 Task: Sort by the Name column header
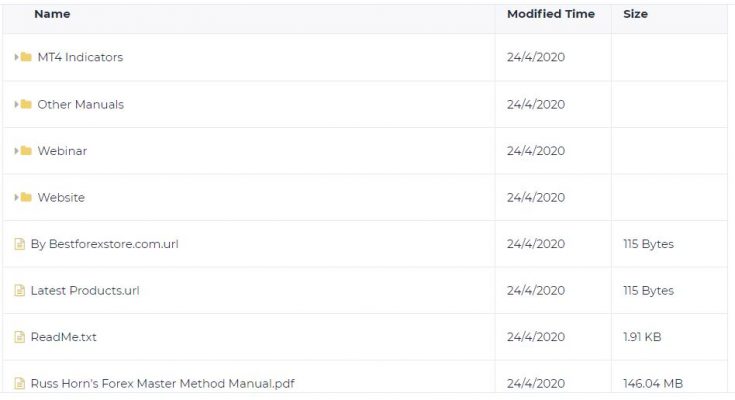[x=52, y=14]
